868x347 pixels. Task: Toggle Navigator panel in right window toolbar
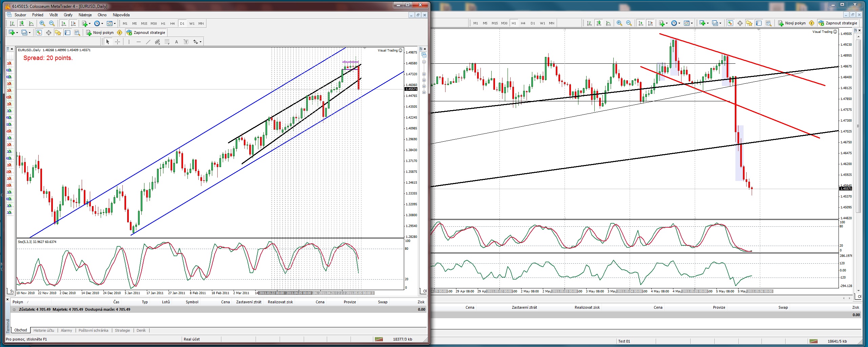749,23
